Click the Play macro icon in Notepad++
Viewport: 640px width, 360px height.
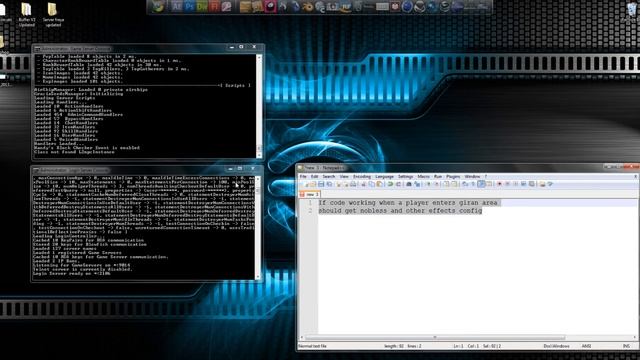516,184
